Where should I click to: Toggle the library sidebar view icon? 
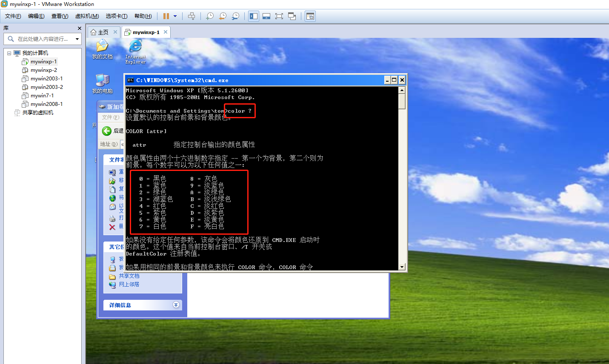[x=254, y=16]
